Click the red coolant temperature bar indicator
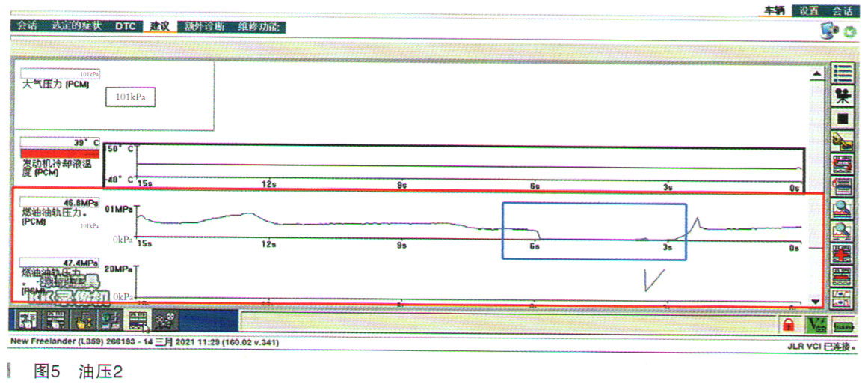868x387 pixels. (x=61, y=154)
